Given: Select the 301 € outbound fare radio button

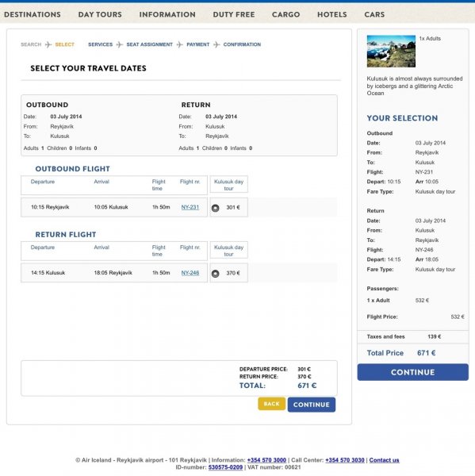Looking at the screenshot, I should click(x=215, y=208).
